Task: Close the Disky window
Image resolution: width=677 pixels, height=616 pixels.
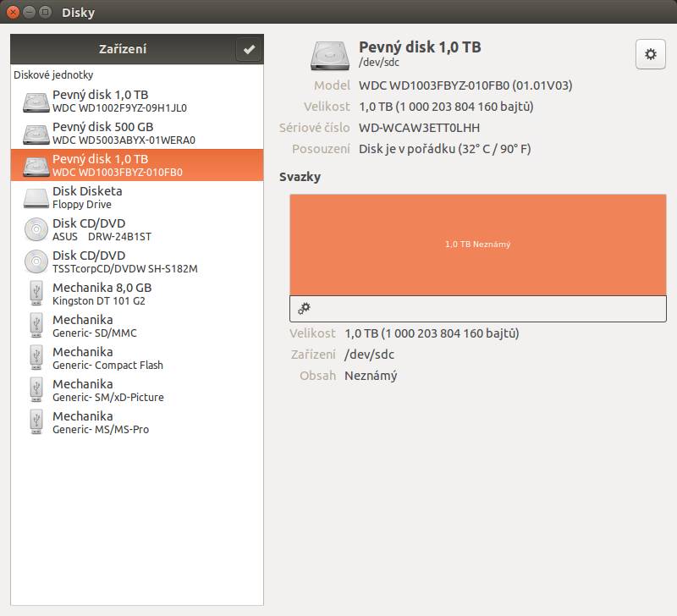Action: click(x=13, y=12)
